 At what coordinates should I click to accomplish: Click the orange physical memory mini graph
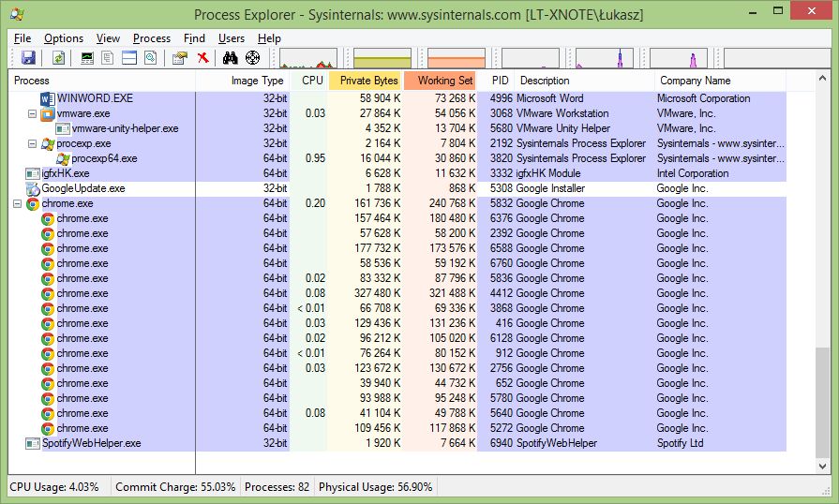click(x=456, y=58)
